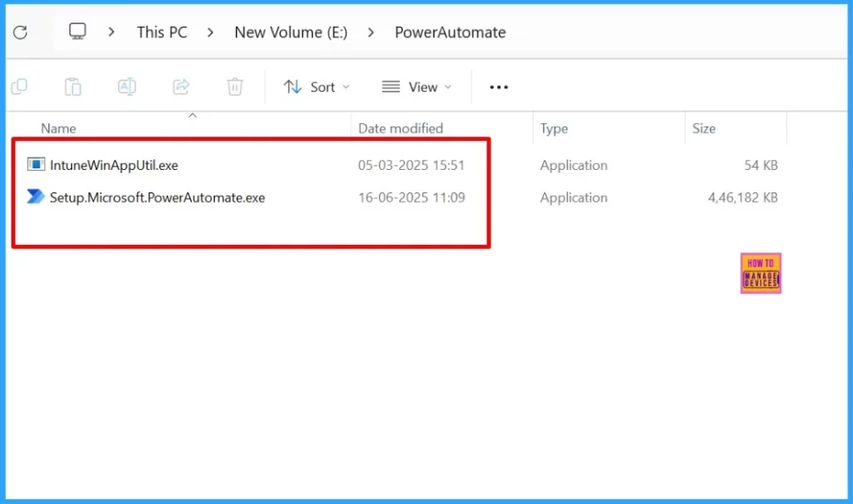Click Application type for PowerAutomate setup row
Viewport: 853px width, 504px height.
coord(573,197)
